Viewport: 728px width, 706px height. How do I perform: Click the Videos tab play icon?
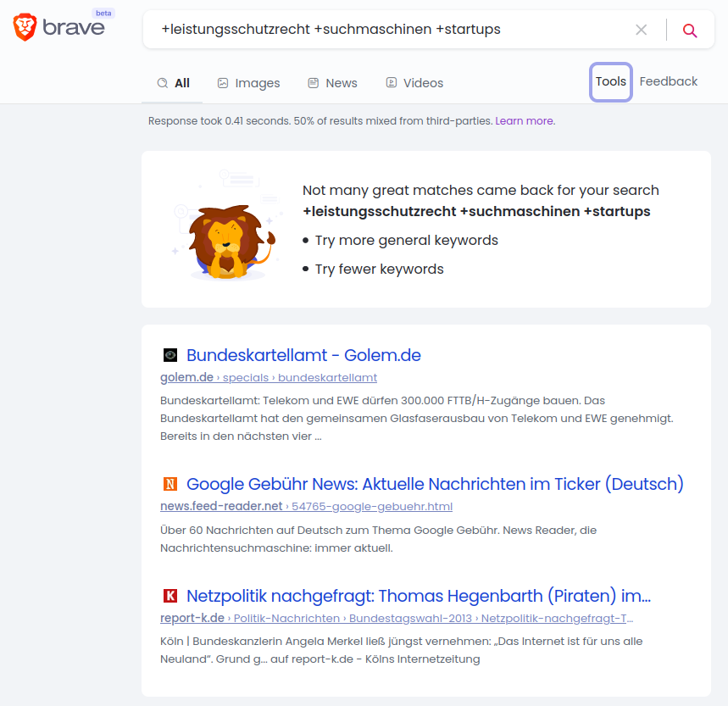click(392, 82)
